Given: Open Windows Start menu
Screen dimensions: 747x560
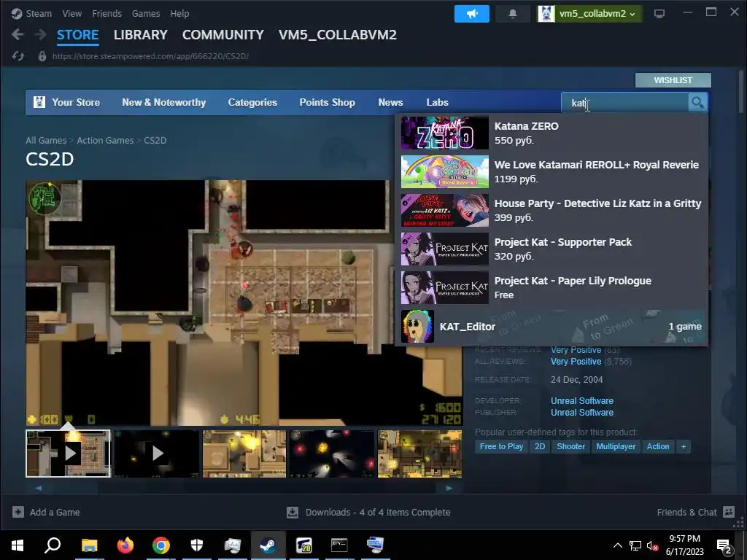Looking at the screenshot, I should coord(18,545).
